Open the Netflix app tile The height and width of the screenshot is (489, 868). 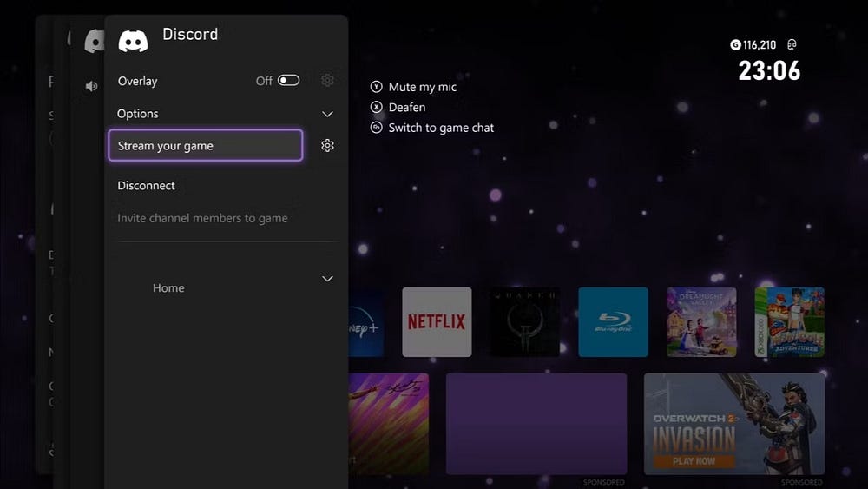coord(437,321)
